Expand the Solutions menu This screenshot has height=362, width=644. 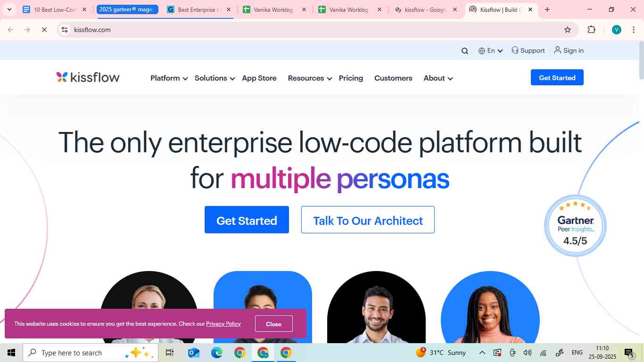(215, 78)
